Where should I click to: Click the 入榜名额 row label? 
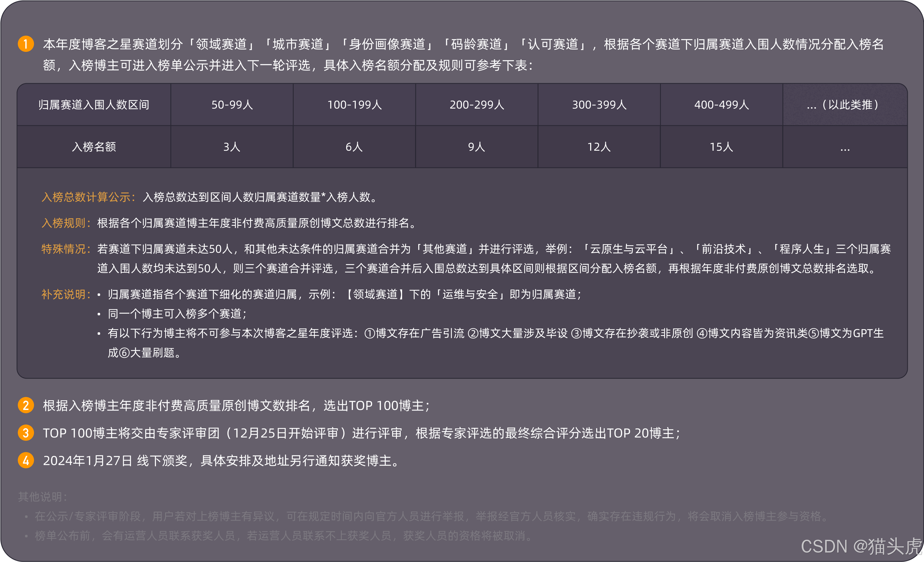(x=94, y=147)
